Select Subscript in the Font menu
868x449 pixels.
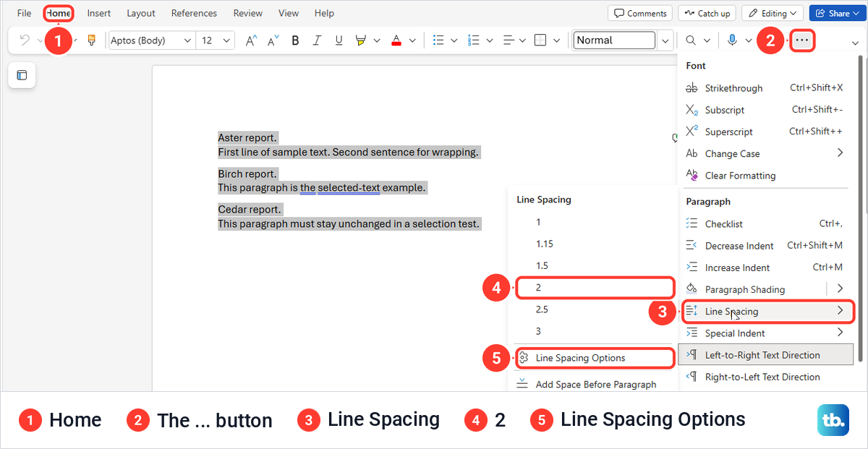click(x=765, y=110)
